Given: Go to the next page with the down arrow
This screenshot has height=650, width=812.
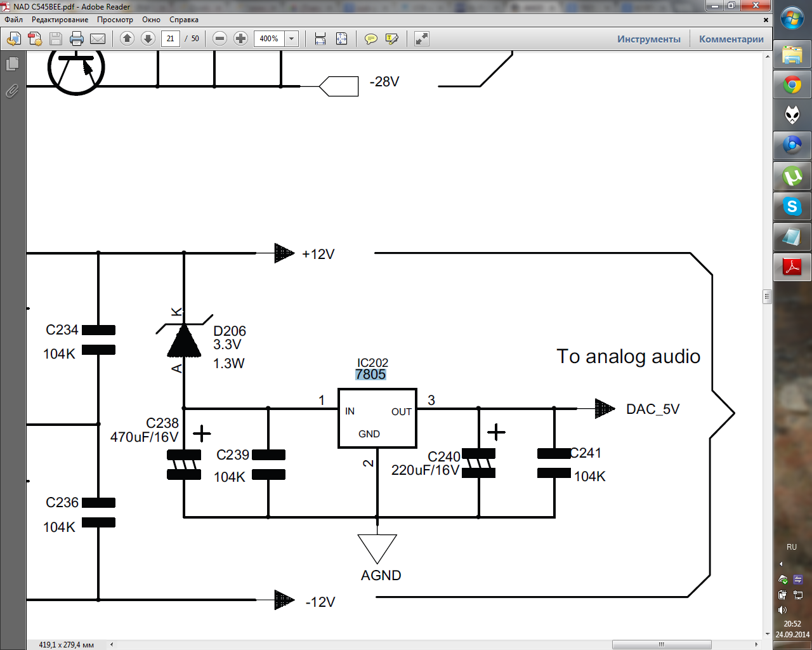Looking at the screenshot, I should coord(148,39).
